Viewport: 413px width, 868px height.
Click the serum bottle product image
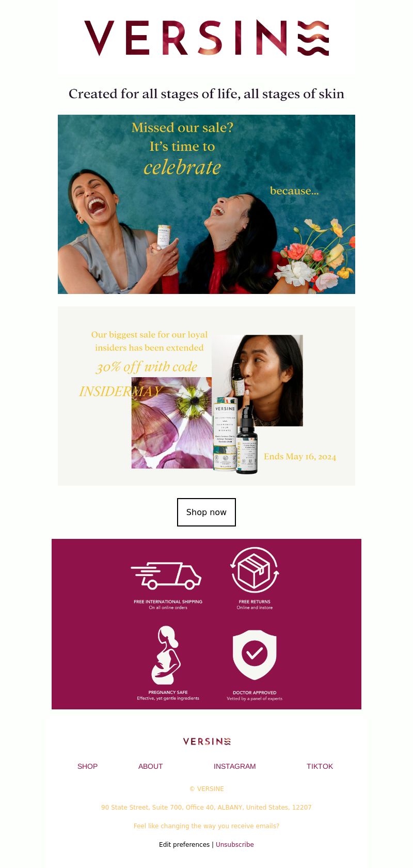(235, 435)
